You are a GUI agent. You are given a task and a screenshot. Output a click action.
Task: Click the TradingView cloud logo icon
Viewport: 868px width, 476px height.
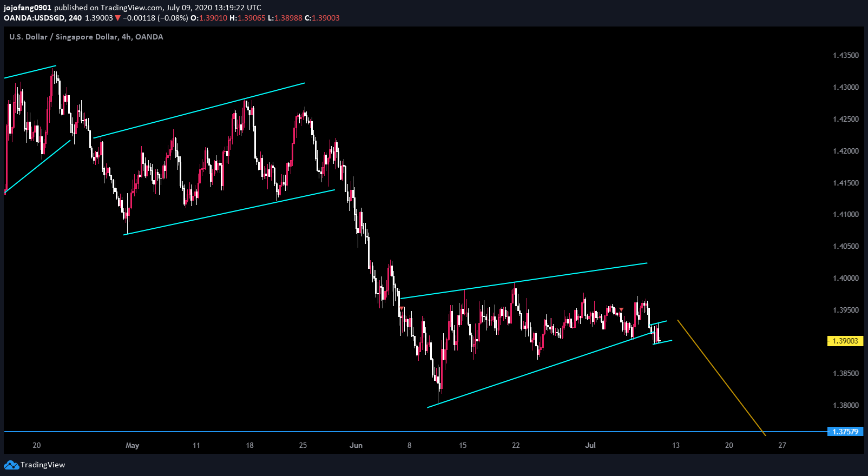[11, 465]
